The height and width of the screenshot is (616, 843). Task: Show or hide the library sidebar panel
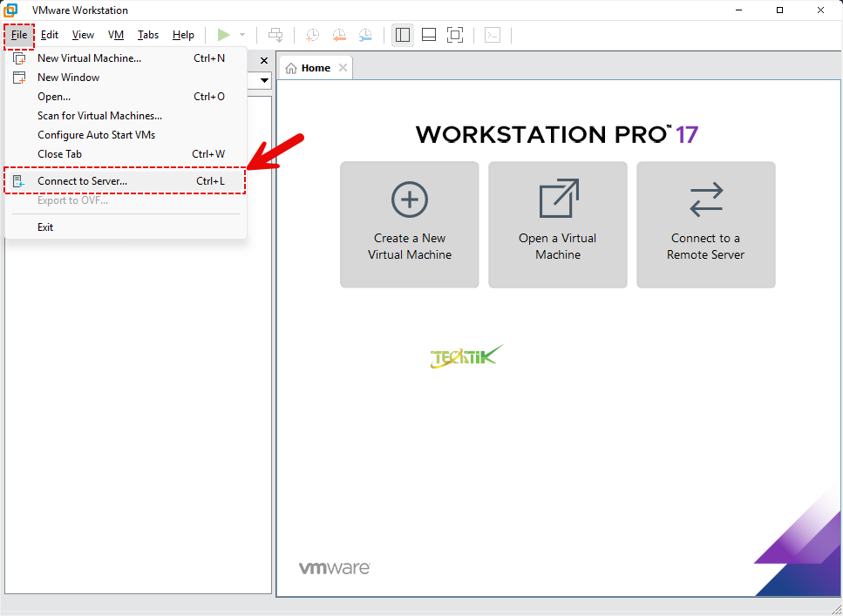402,35
